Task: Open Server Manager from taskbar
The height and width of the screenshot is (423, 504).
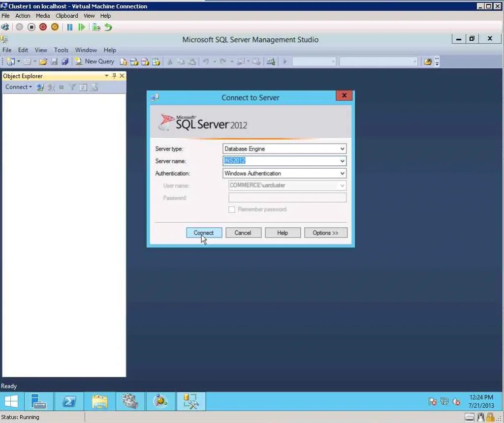Action: click(x=39, y=401)
